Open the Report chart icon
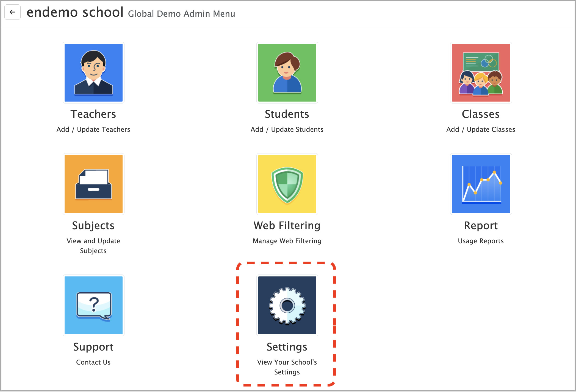The width and height of the screenshot is (576, 392). [x=481, y=184]
